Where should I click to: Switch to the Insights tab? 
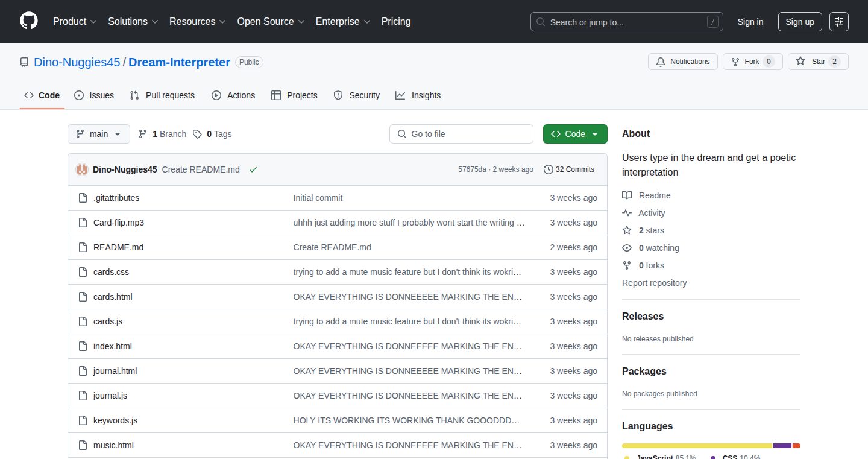pyautogui.click(x=418, y=95)
